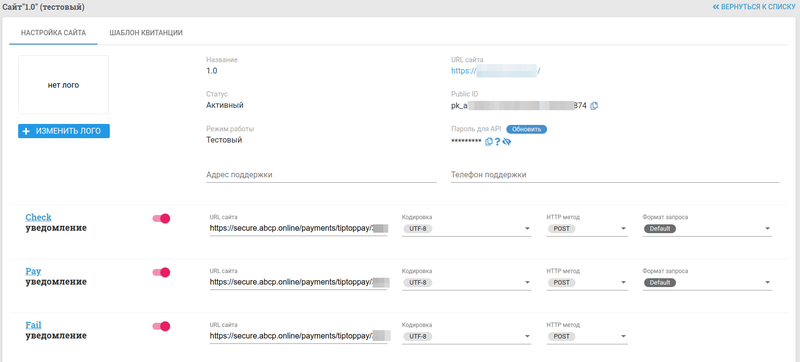Copy the API password via the copy icon
The width and height of the screenshot is (800, 362).
(489, 142)
